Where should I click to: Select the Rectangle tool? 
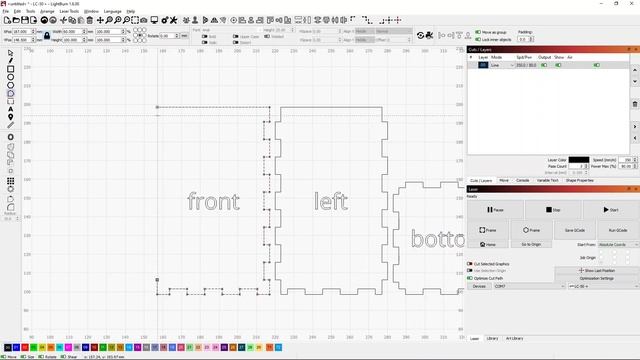pos(11,69)
